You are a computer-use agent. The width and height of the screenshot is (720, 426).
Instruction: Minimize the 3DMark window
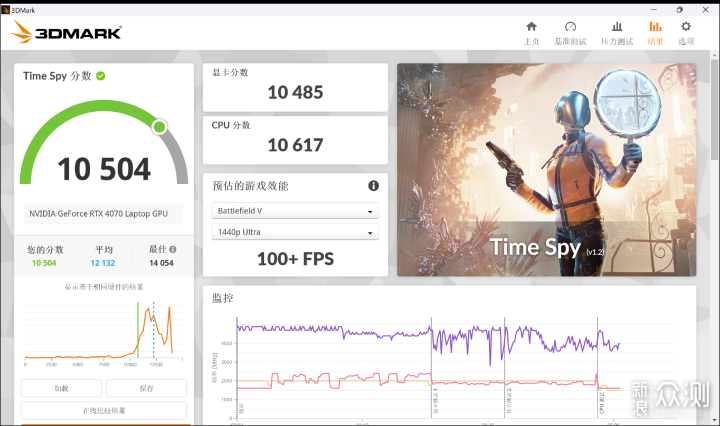[654, 10]
